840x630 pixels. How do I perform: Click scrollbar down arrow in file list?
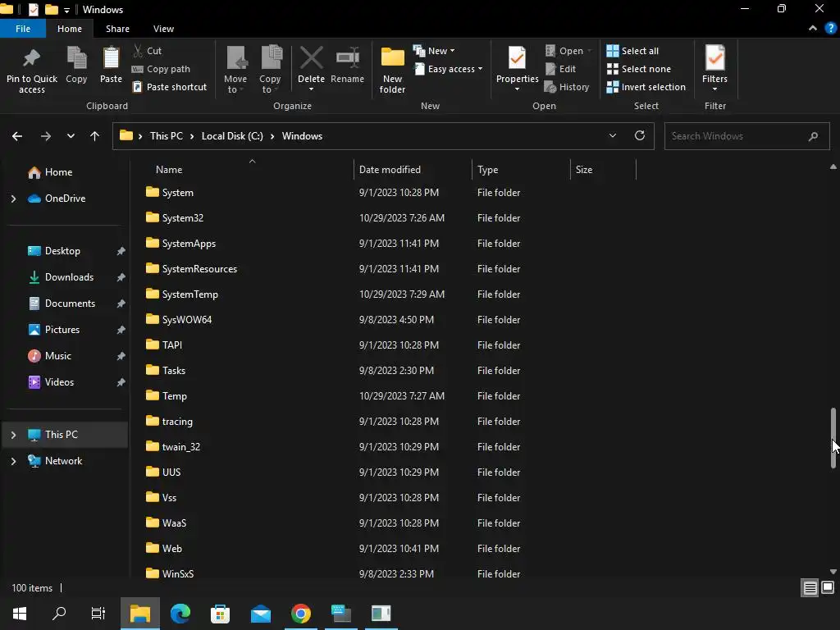pyautogui.click(x=833, y=572)
